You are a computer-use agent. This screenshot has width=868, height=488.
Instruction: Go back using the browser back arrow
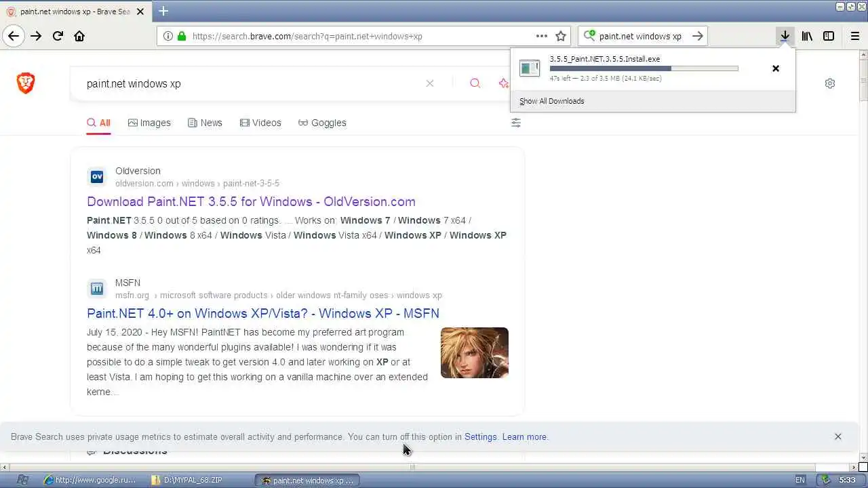click(14, 36)
